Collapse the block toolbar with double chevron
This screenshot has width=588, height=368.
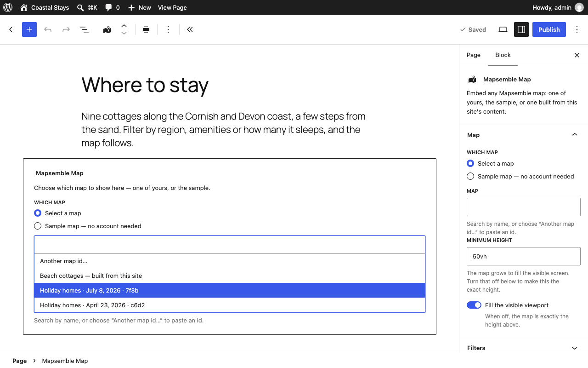tap(190, 29)
